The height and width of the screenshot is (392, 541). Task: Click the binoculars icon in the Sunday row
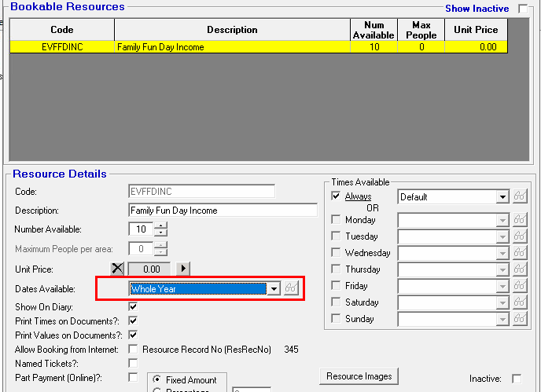(520, 319)
